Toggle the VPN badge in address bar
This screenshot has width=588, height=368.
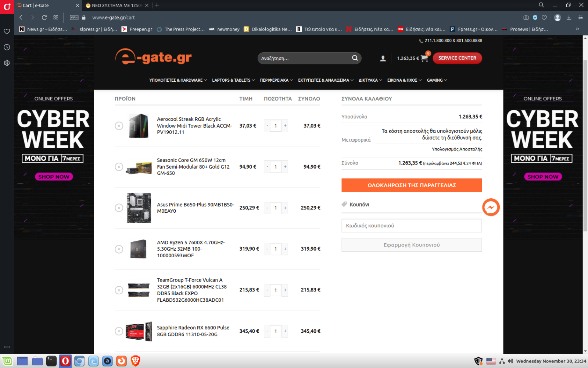pos(74,17)
